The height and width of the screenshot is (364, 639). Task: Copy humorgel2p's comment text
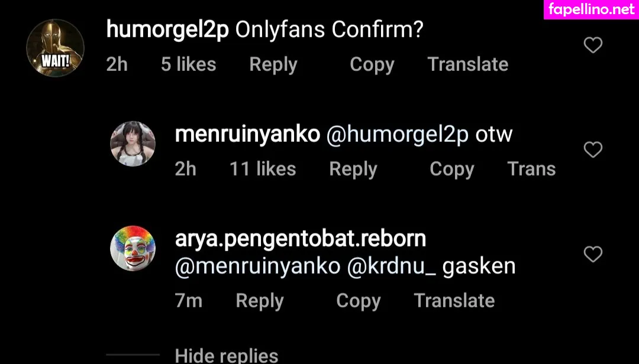point(372,64)
